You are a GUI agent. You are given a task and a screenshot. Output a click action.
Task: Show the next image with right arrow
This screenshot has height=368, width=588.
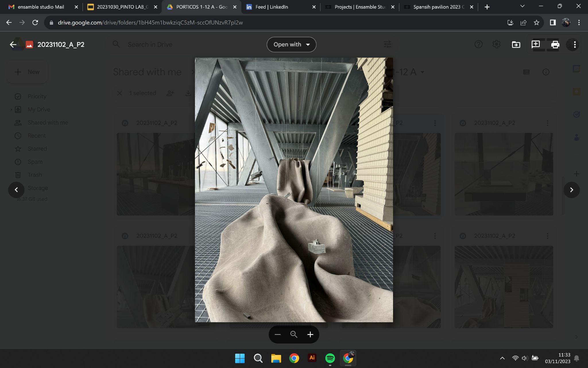(571, 190)
